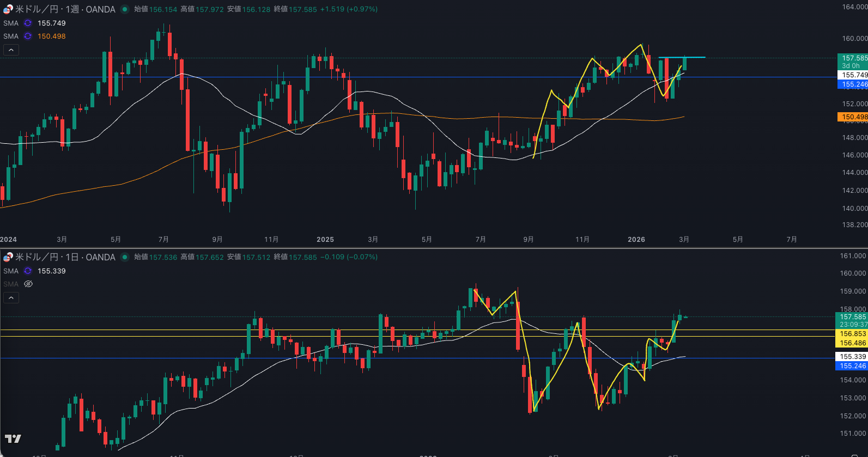Click USD/JPY flag icon on daily chart
The width and height of the screenshot is (868, 457).
8,257
